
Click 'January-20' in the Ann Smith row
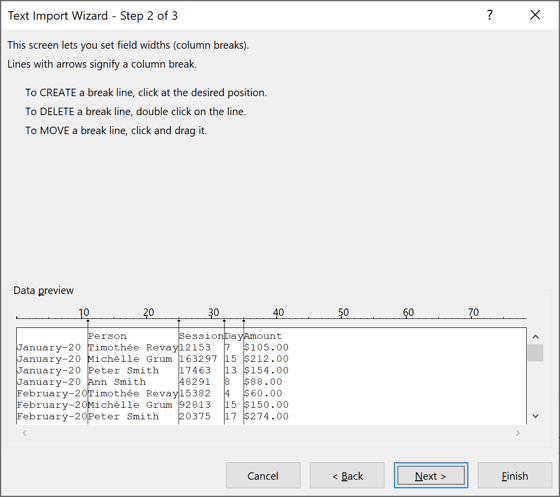tap(49, 382)
